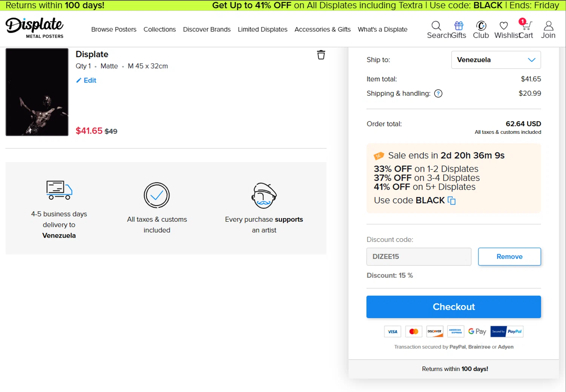Delete the Displate item with trash icon
This screenshot has height=392, width=566.
point(321,55)
